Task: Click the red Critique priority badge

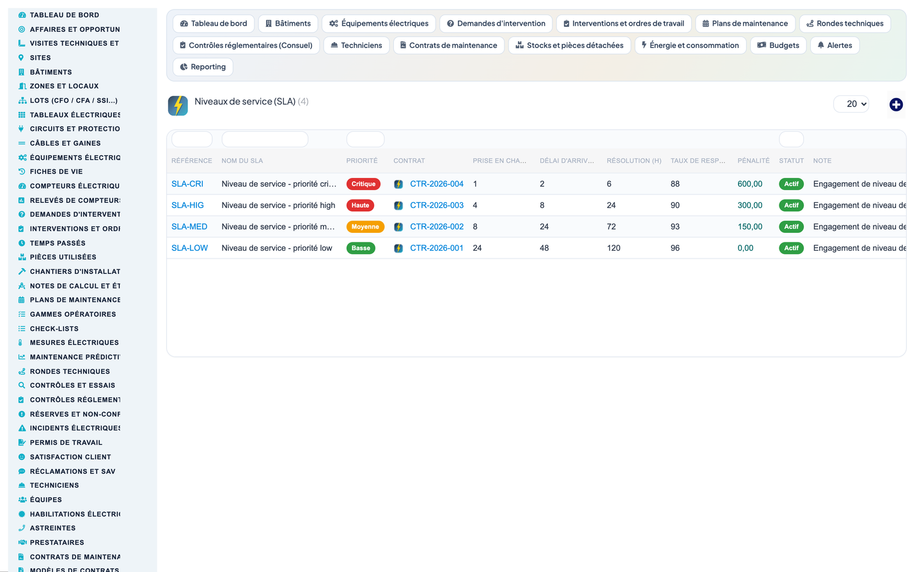Action: click(x=363, y=184)
